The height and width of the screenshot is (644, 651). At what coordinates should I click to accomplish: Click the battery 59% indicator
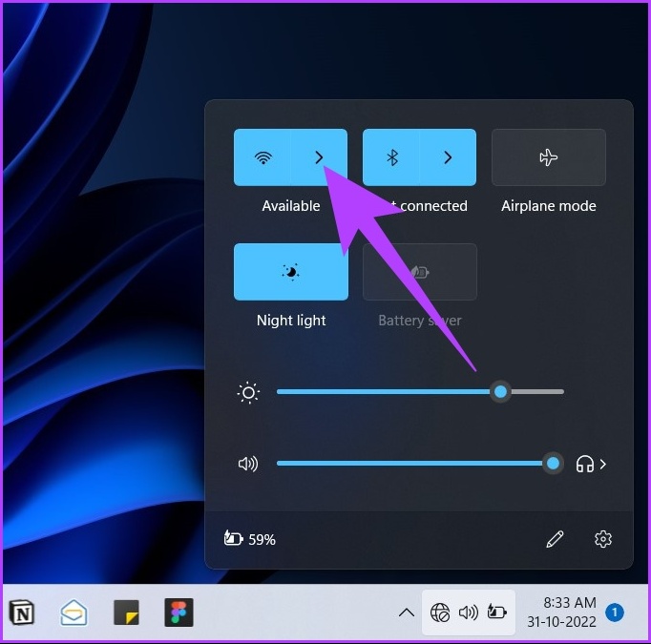tap(250, 539)
